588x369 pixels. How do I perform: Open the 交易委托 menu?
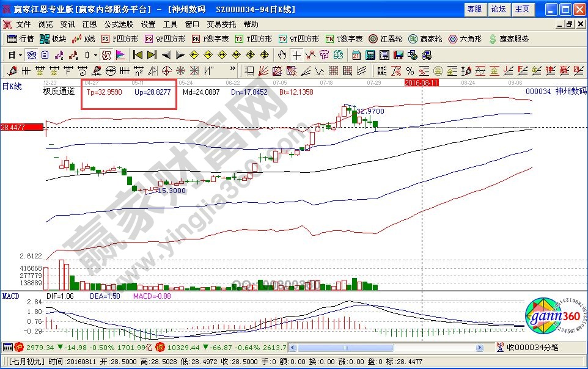coord(221,24)
